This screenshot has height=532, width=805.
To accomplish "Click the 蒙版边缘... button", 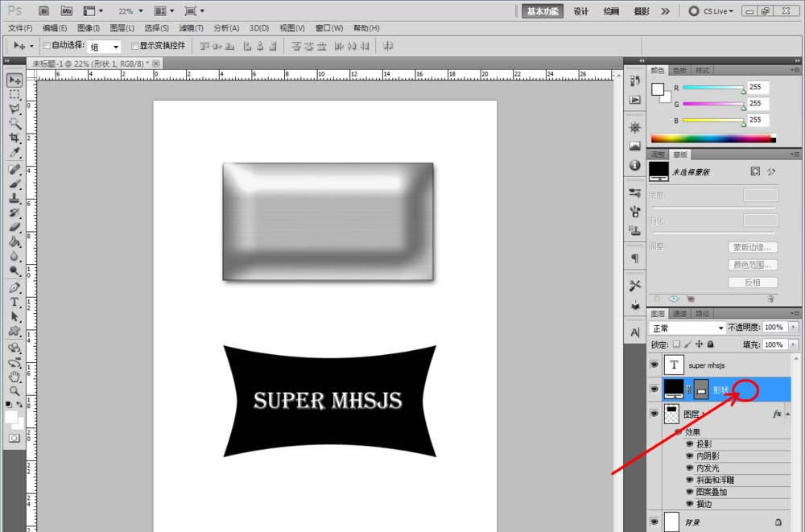I will (x=753, y=247).
